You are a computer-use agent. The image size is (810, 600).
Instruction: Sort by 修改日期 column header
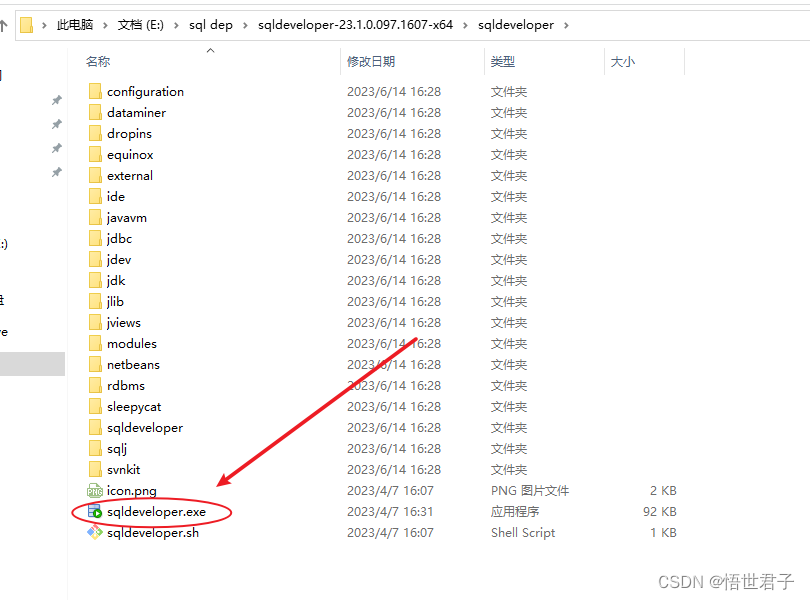tap(371, 61)
